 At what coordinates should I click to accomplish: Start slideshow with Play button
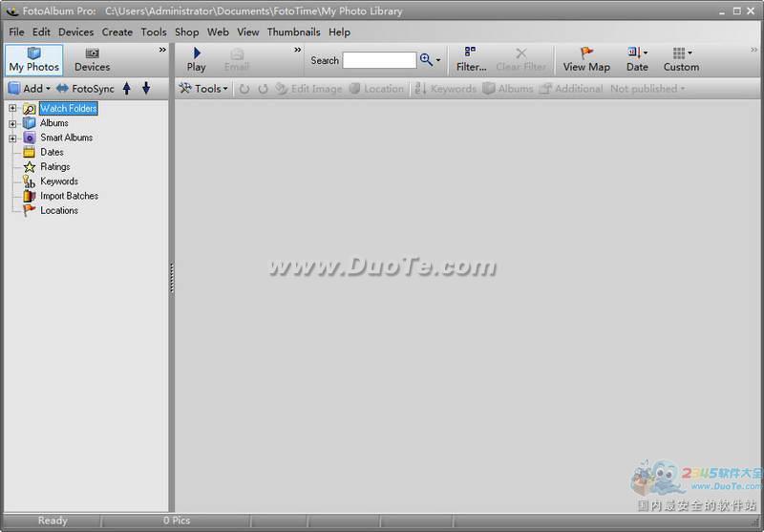point(197,60)
